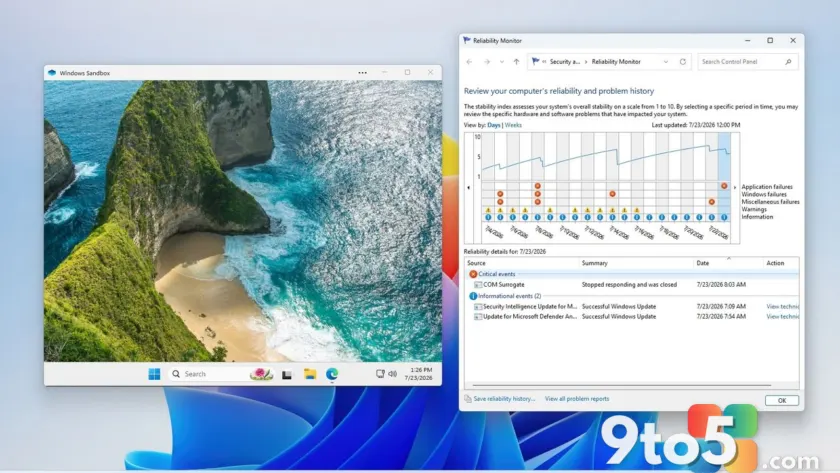Viewport: 840px width, 473px height.
Task: Click the horizontal scrollbar under details list
Action: (x=621, y=385)
